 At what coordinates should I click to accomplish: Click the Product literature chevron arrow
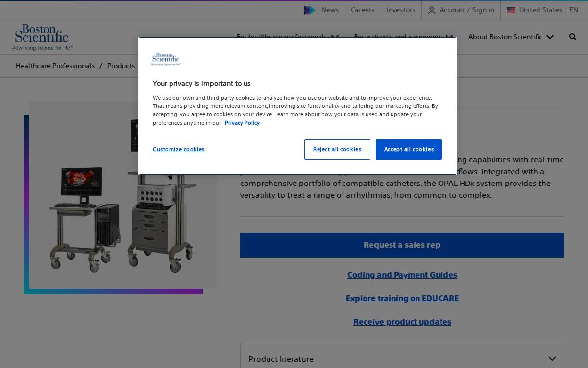tap(552, 359)
